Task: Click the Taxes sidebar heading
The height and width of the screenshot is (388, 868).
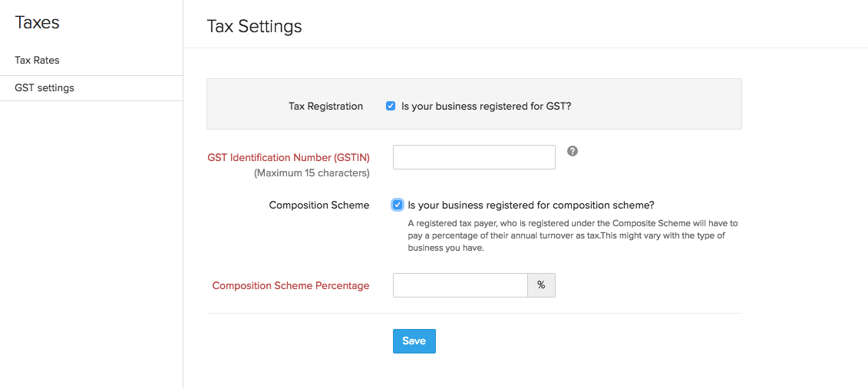Action: (37, 23)
